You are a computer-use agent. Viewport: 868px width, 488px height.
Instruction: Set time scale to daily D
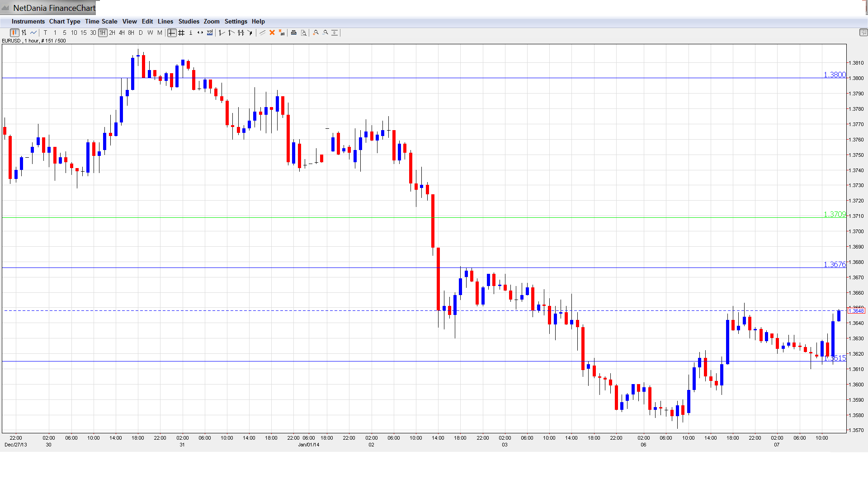pyautogui.click(x=141, y=33)
